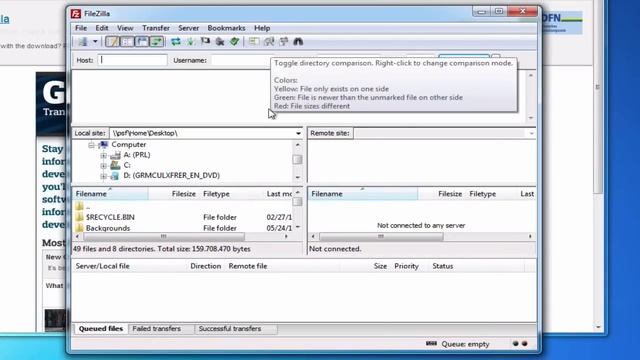Screen dimensions: 640x360
Task: Collapse the Computer tree node
Action: pyautogui.click(x=91, y=145)
